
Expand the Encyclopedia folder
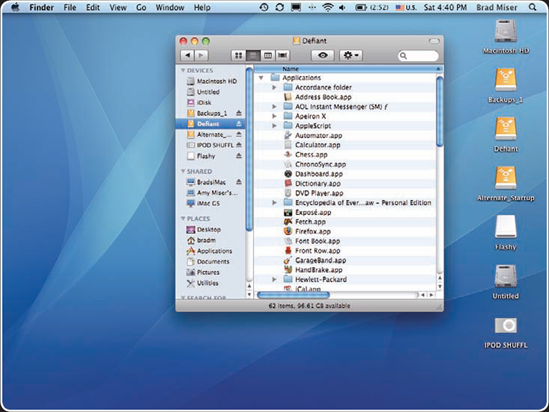point(274,203)
